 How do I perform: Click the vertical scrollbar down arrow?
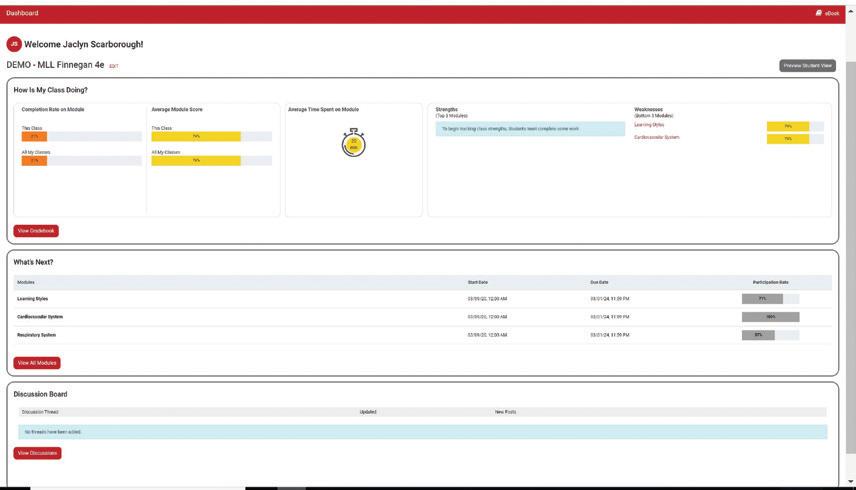851,482
